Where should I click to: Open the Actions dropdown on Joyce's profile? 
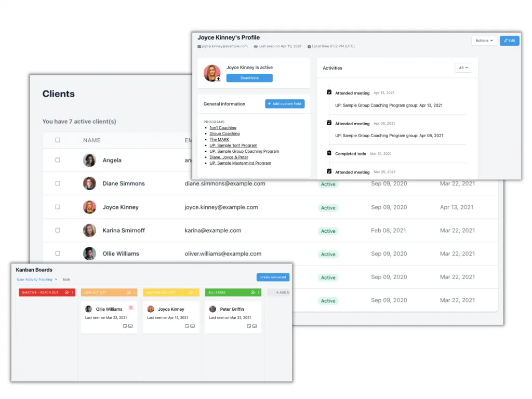click(x=483, y=41)
